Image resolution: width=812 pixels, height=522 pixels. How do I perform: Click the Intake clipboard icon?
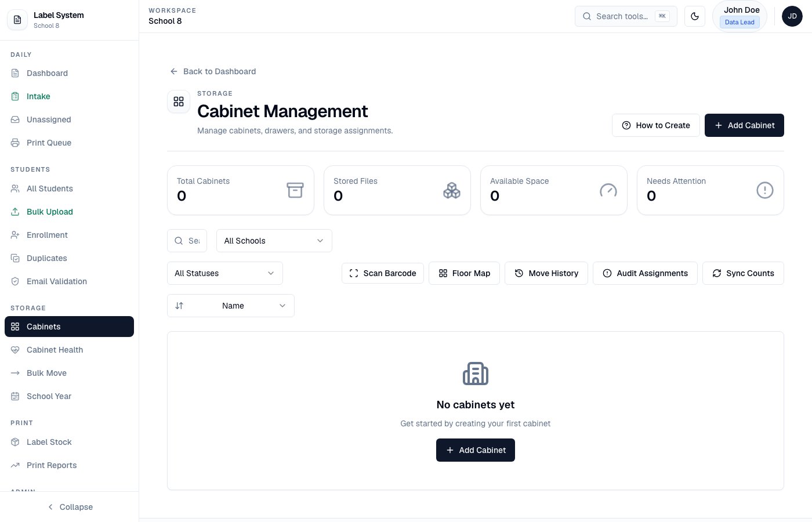[15, 96]
